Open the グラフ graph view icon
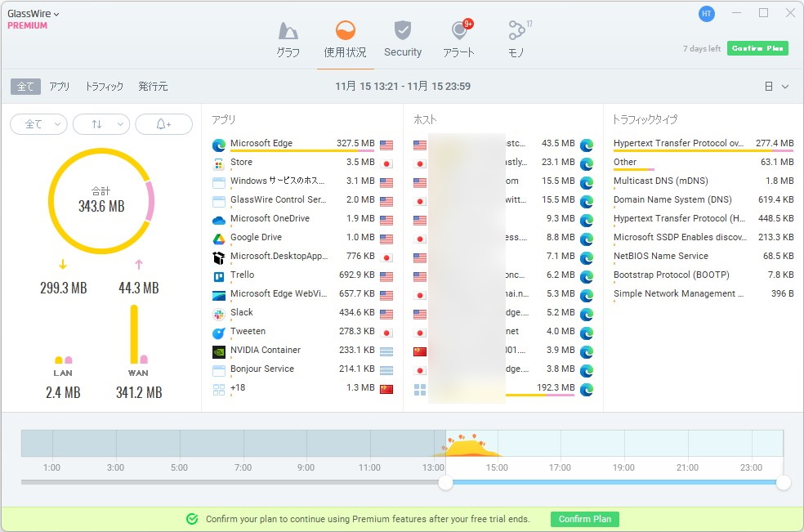Screen dimensions: 804x532 tap(288, 31)
